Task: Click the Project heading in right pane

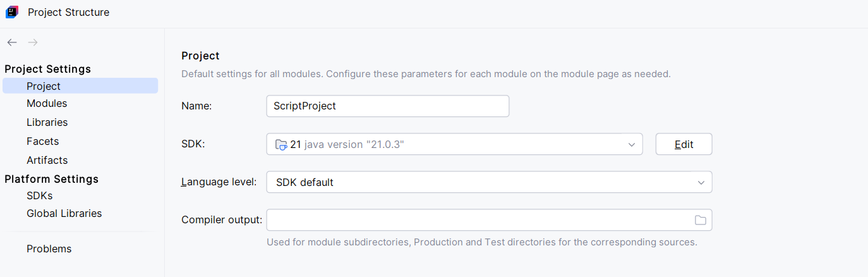Action: 200,56
